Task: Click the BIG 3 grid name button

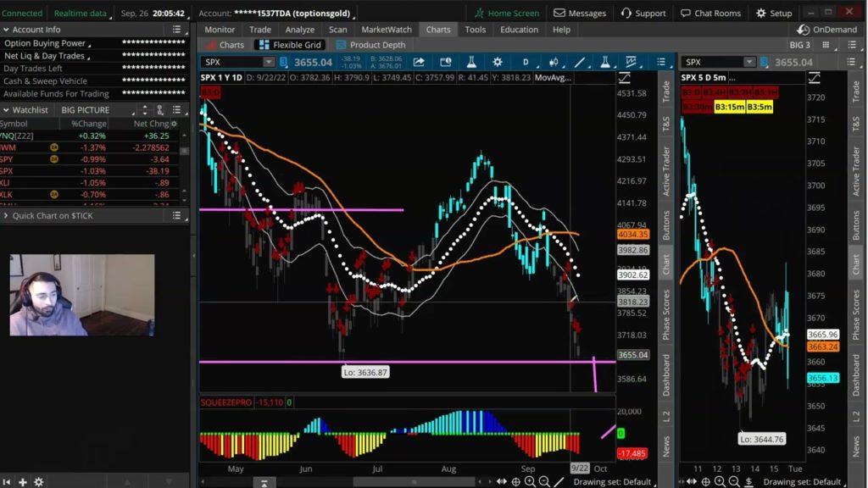Action: tap(799, 45)
